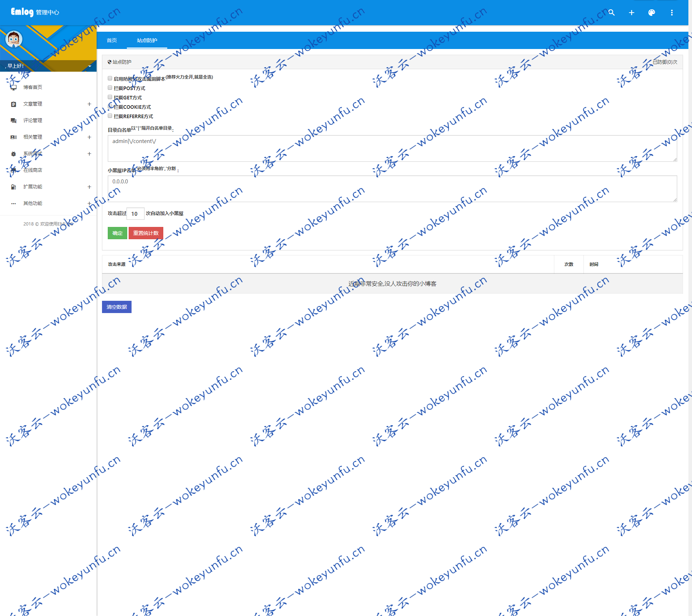This screenshot has height=616, width=692.
Task: Open the search icon in top bar
Action: point(611,13)
